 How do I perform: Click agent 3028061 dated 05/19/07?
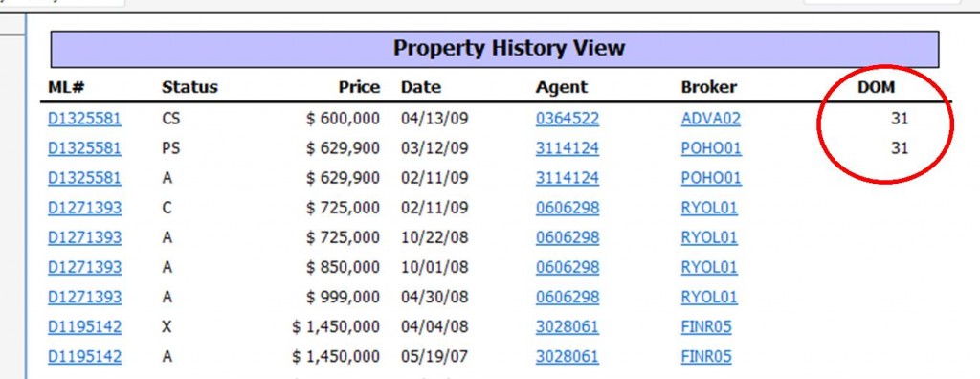[x=567, y=356]
